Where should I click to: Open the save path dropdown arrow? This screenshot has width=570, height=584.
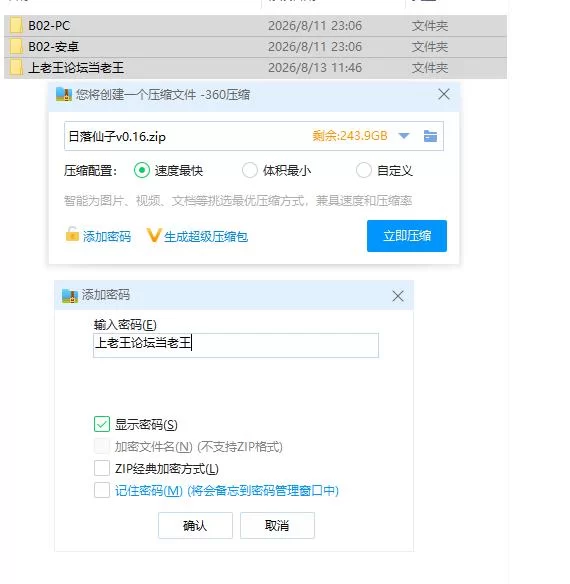[x=404, y=136]
